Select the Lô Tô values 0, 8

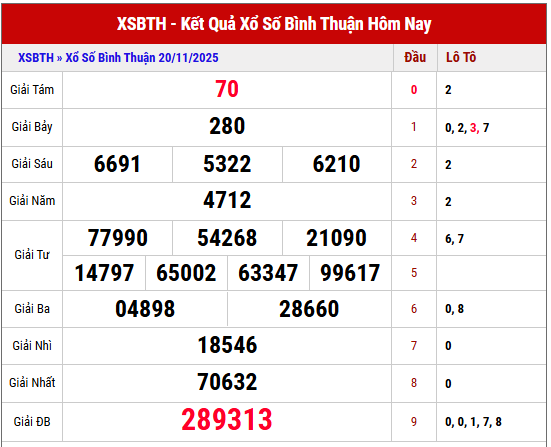click(454, 309)
